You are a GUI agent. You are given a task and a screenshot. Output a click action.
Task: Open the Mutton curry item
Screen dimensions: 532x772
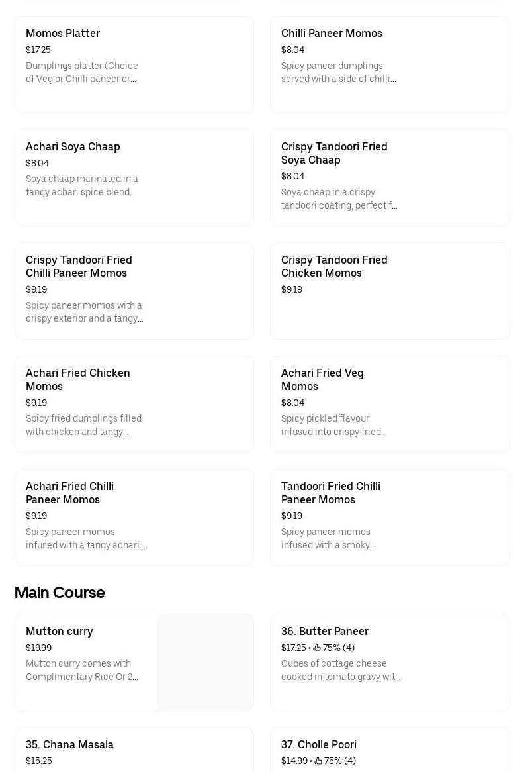click(86, 662)
